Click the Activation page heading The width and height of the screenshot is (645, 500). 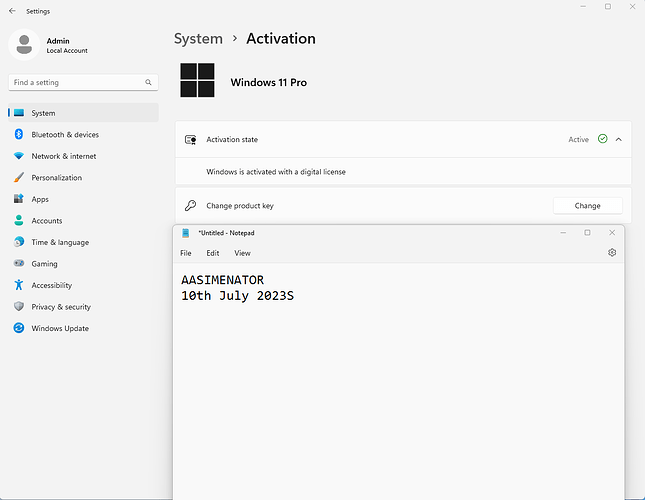(x=281, y=39)
